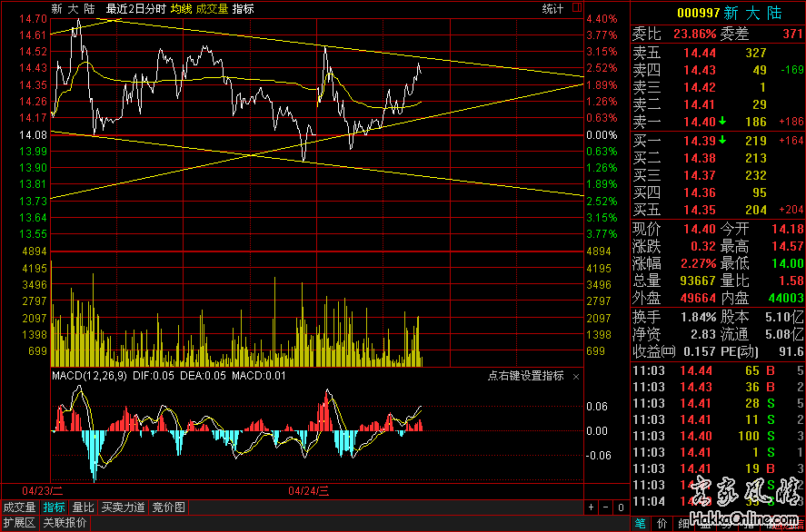The width and height of the screenshot is (806, 532).
Task: Click the green down arrow beside 卖一 price
Action: [x=721, y=122]
